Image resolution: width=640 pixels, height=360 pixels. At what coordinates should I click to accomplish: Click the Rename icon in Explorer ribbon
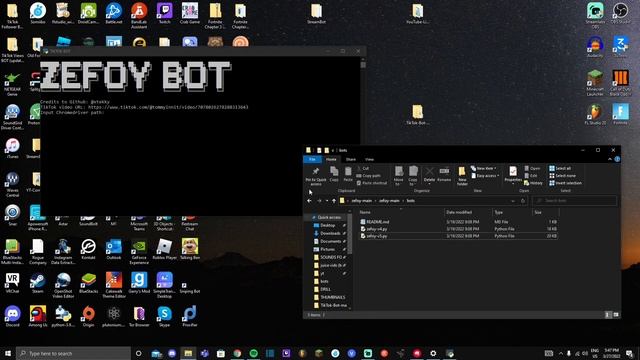444,174
